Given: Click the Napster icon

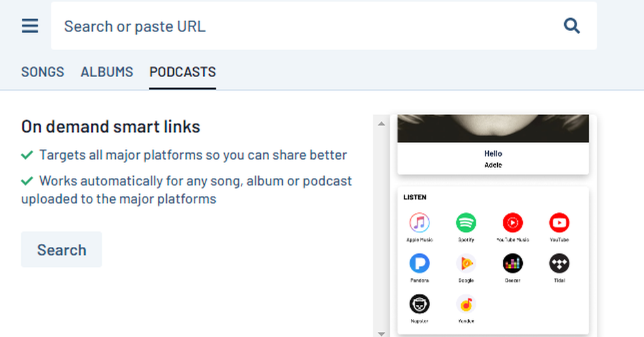Looking at the screenshot, I should 419,304.
